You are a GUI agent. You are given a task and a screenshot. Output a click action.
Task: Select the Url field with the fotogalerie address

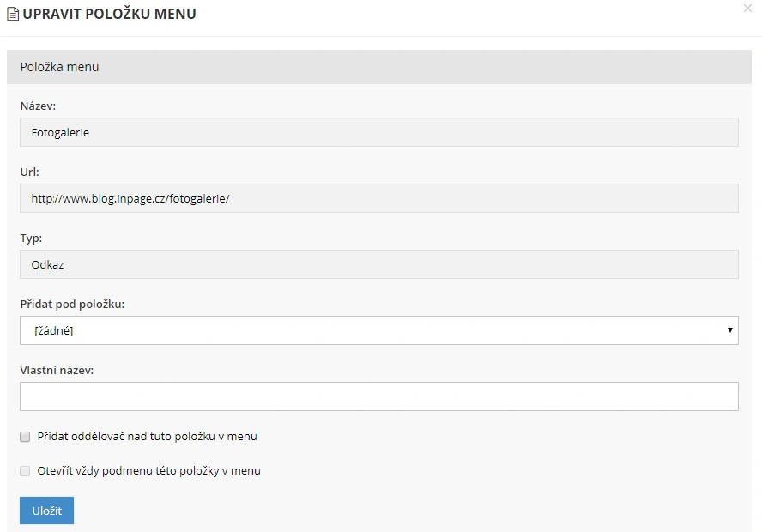pos(378,198)
